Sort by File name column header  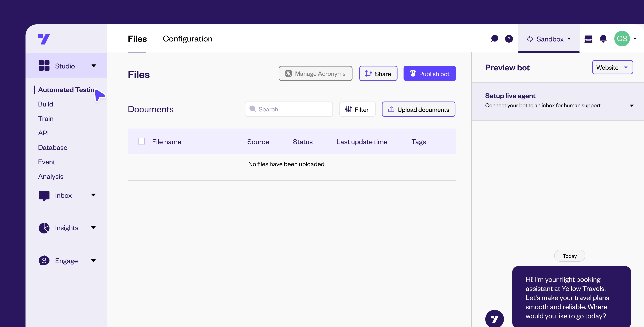pyautogui.click(x=167, y=142)
